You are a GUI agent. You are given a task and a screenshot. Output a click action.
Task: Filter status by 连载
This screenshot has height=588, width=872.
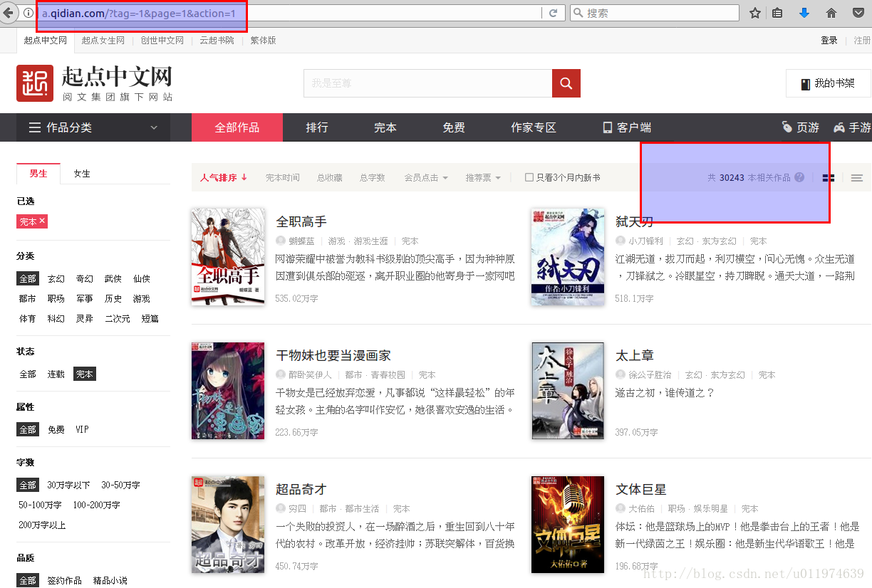(56, 374)
